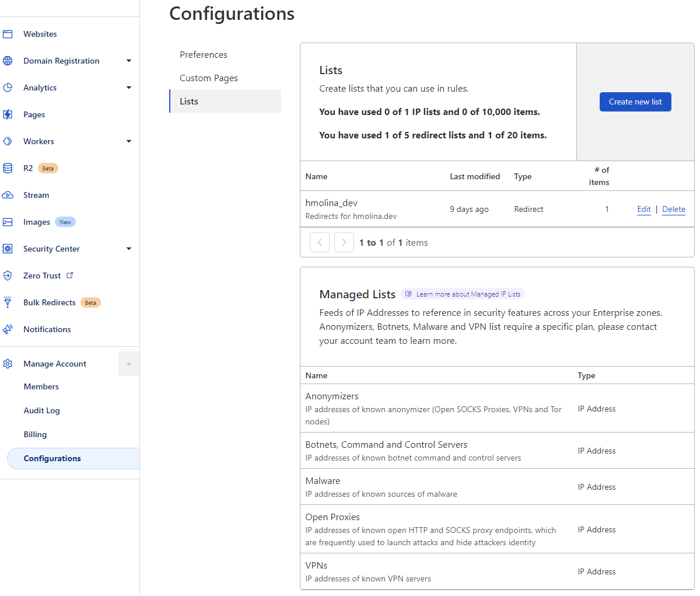Collapse the Manage Account section

[x=129, y=364]
